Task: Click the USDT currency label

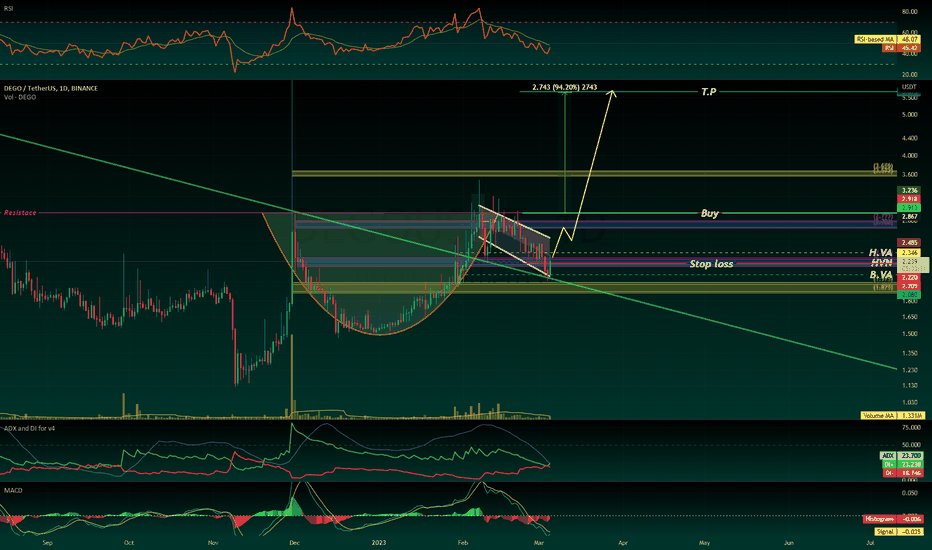Action: point(909,87)
